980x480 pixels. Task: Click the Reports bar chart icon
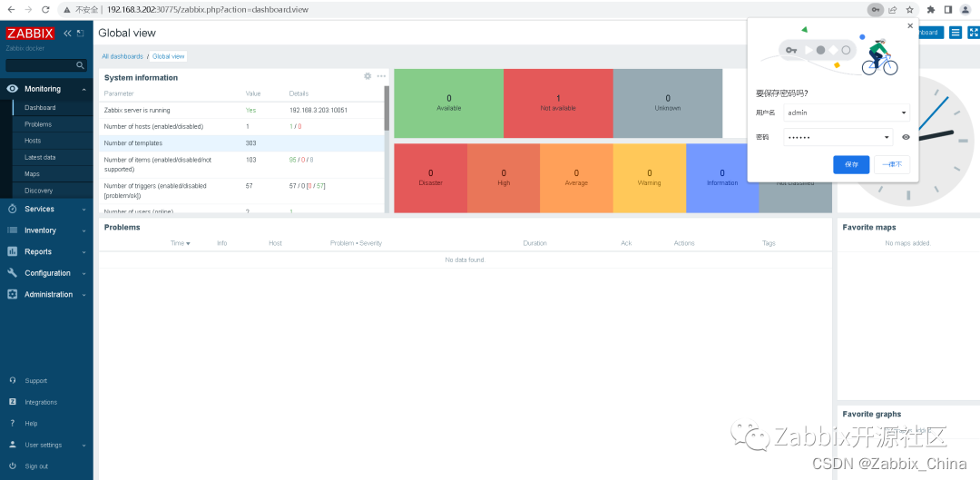click(x=13, y=251)
